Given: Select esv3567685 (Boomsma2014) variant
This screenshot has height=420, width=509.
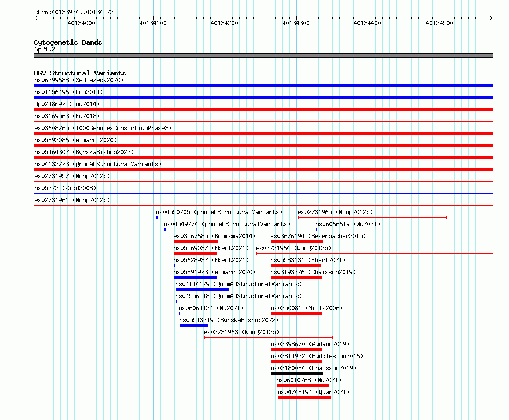Looking at the screenshot, I should pos(214,236).
